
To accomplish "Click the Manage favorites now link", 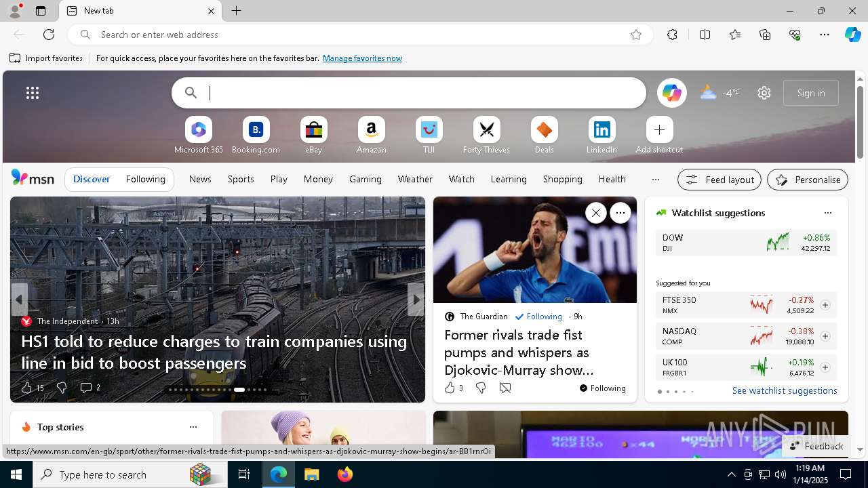I will [362, 58].
